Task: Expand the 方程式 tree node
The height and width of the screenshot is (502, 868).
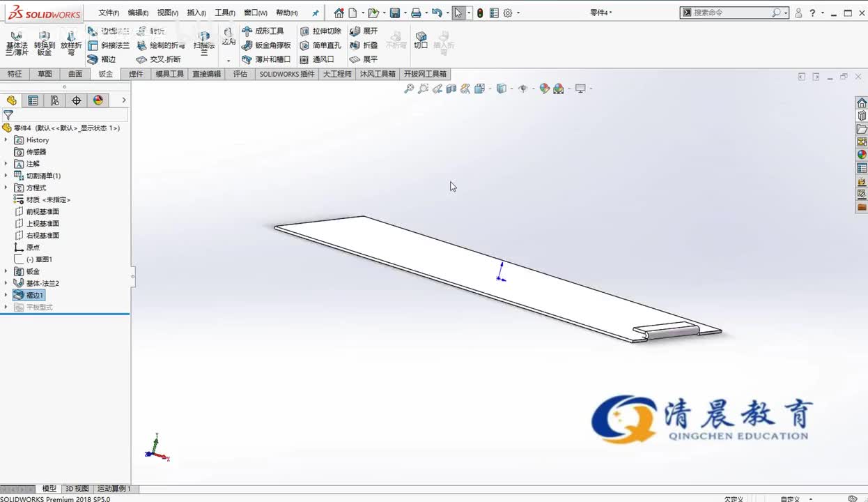Action: tap(6, 188)
